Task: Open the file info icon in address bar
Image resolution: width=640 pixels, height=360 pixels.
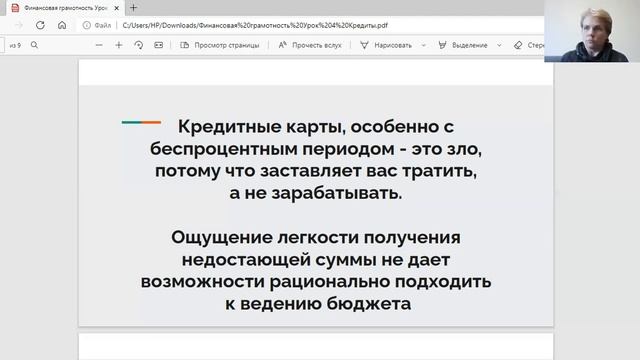Action: click(x=87, y=25)
